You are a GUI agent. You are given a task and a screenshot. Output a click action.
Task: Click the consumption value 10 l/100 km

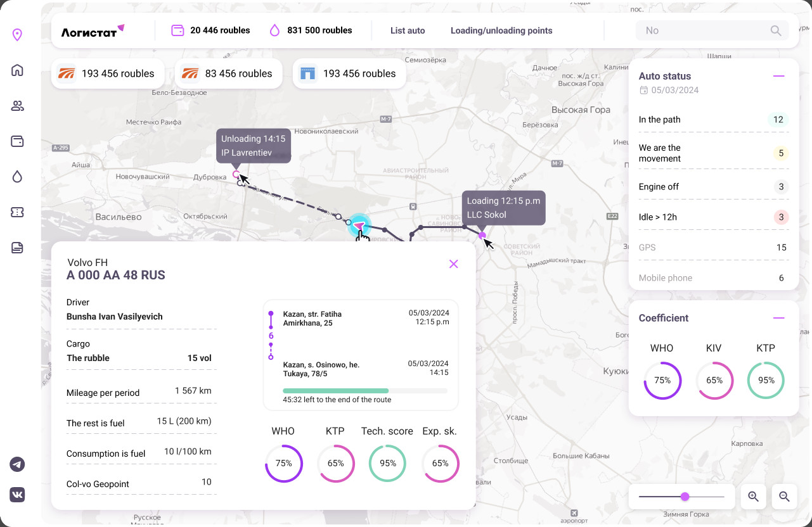(x=188, y=452)
